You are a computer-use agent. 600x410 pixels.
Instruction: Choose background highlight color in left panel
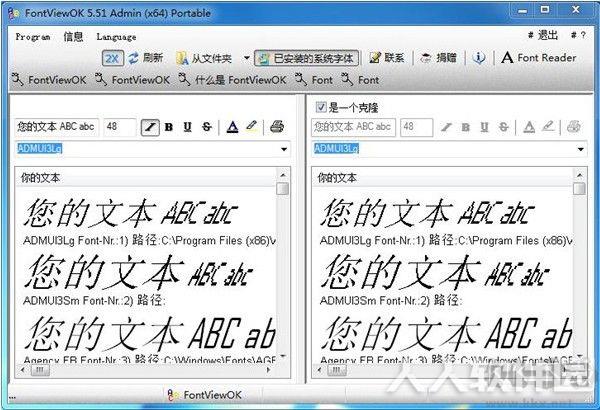(x=251, y=126)
